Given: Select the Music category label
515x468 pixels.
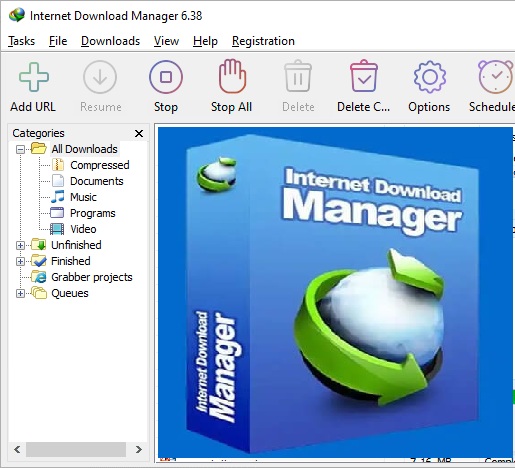Looking at the screenshot, I should click(83, 197).
